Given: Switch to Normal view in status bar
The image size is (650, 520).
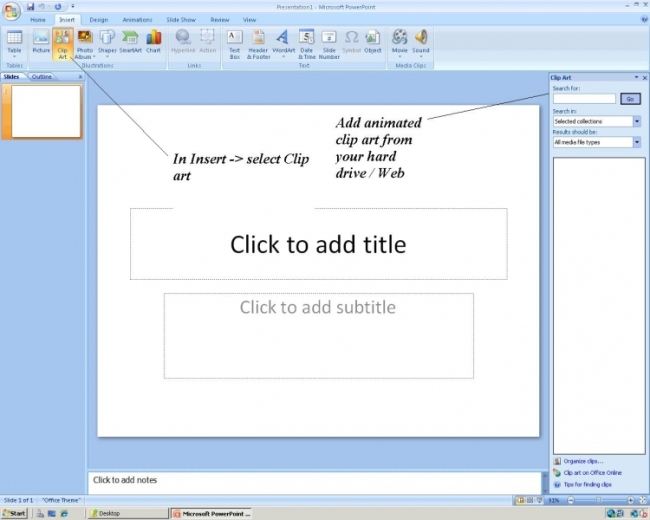Looking at the screenshot, I should point(520,501).
